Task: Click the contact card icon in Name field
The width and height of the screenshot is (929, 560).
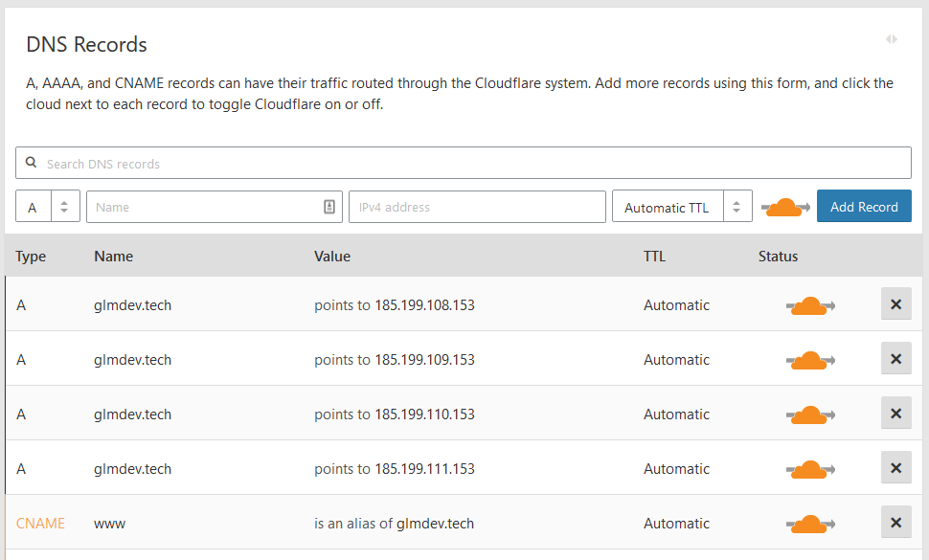Action: tap(329, 207)
